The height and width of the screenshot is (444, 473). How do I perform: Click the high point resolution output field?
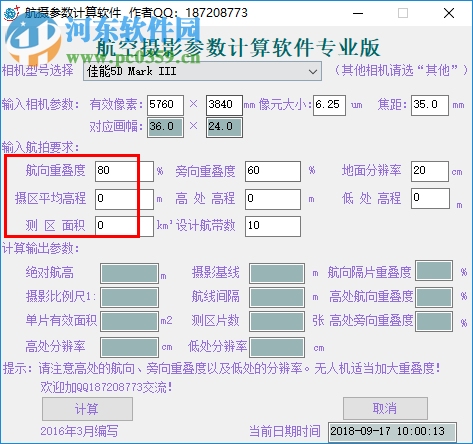point(129,347)
